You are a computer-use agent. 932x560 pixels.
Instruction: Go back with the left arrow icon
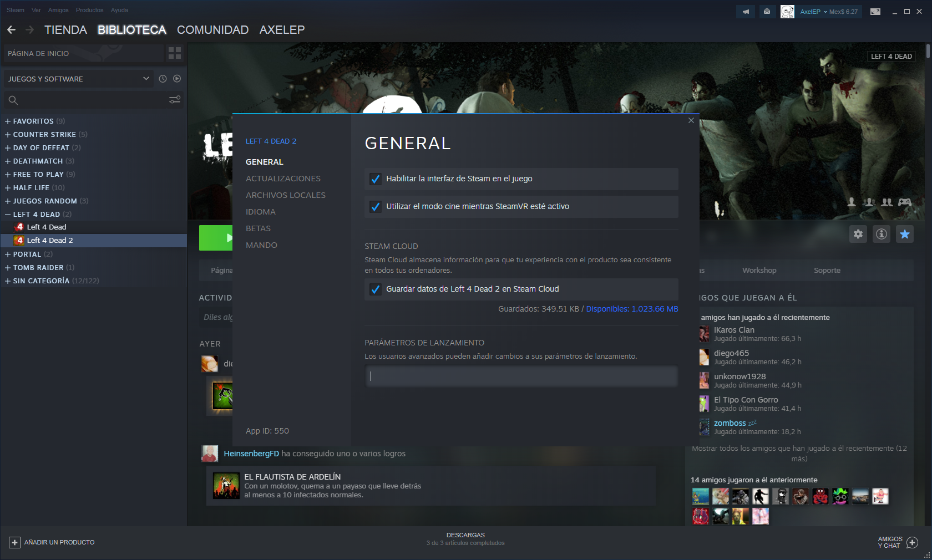tap(11, 29)
